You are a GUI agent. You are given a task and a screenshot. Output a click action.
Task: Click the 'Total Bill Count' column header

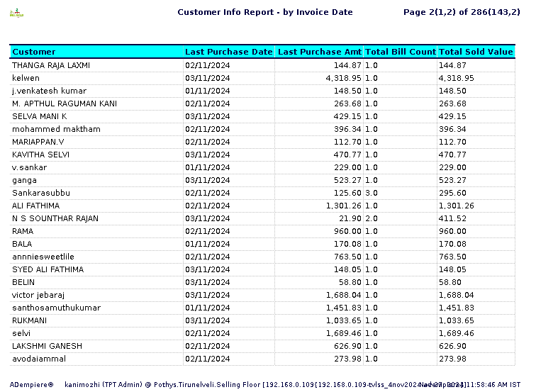click(401, 52)
